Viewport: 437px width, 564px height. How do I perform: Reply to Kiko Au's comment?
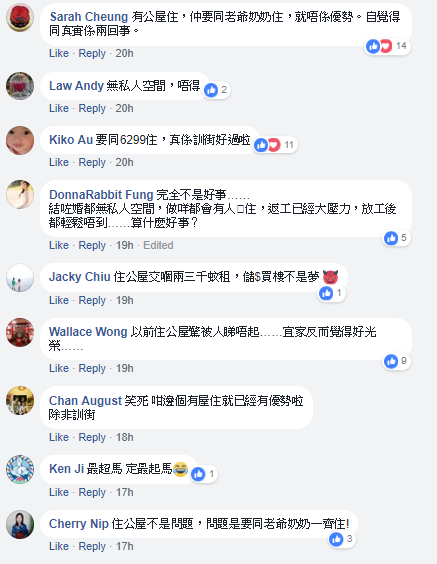point(92,162)
